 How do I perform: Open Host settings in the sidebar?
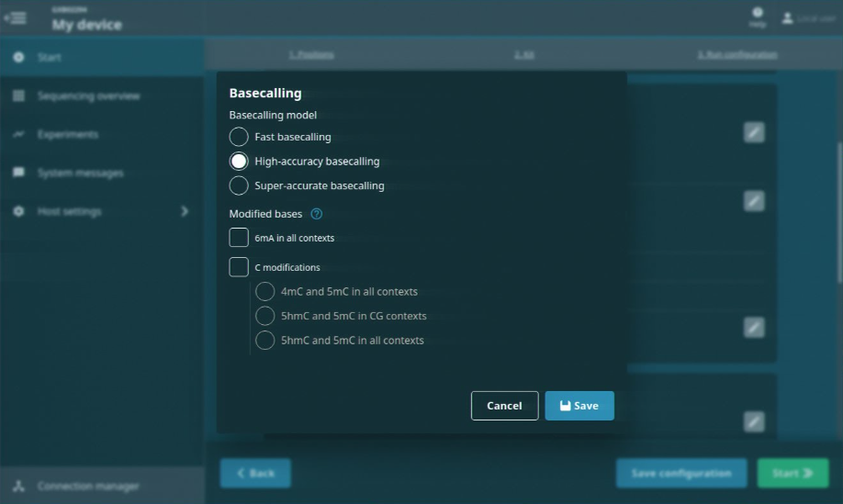(x=102, y=211)
